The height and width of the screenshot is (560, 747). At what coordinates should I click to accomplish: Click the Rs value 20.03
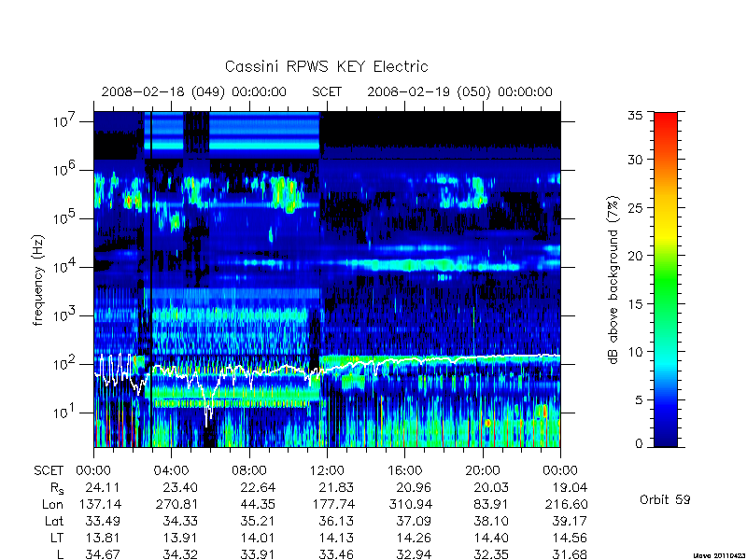pos(491,487)
